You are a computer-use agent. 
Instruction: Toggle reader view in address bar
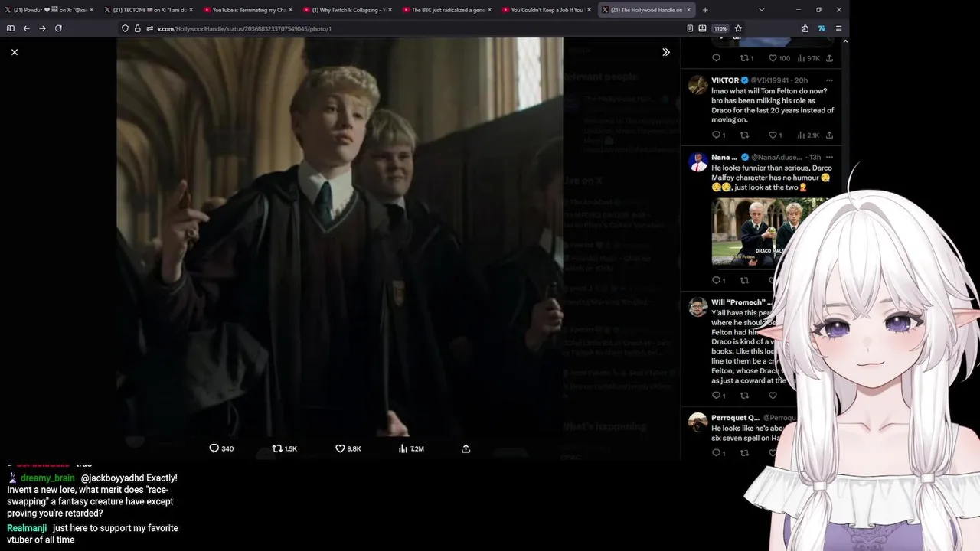(690, 28)
